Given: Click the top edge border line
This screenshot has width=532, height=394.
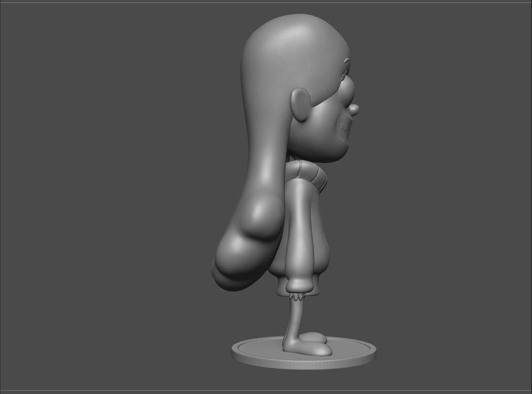Looking at the screenshot, I should point(265,1).
